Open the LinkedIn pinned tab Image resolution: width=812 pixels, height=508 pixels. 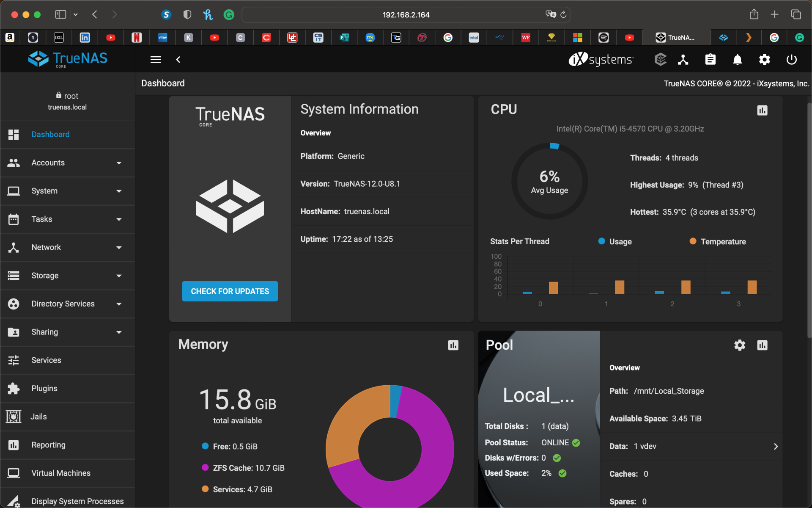(85, 38)
